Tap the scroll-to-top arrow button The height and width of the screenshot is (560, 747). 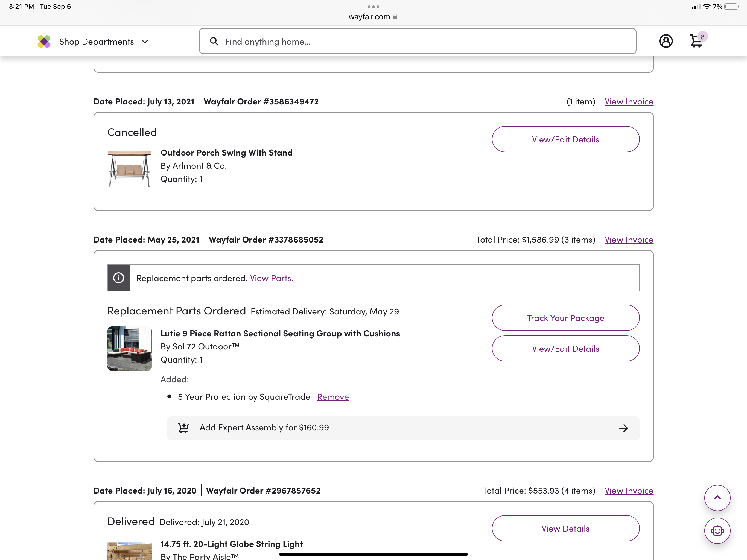(x=717, y=497)
